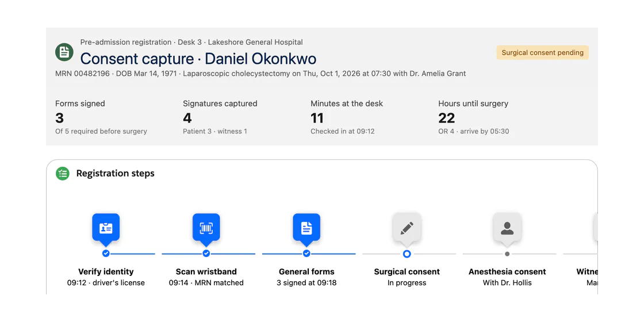The image size is (644, 322).
Task: Open the Surgical consent pencil icon
Action: point(407,227)
